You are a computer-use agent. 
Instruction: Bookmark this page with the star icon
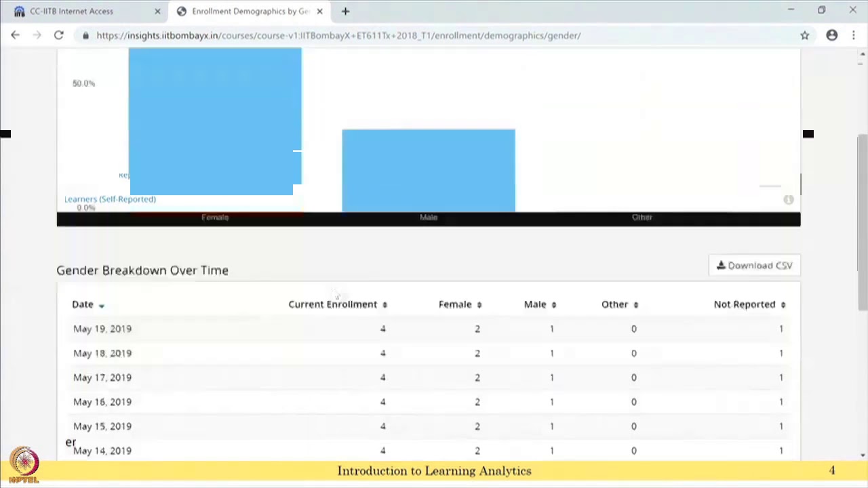click(x=805, y=35)
